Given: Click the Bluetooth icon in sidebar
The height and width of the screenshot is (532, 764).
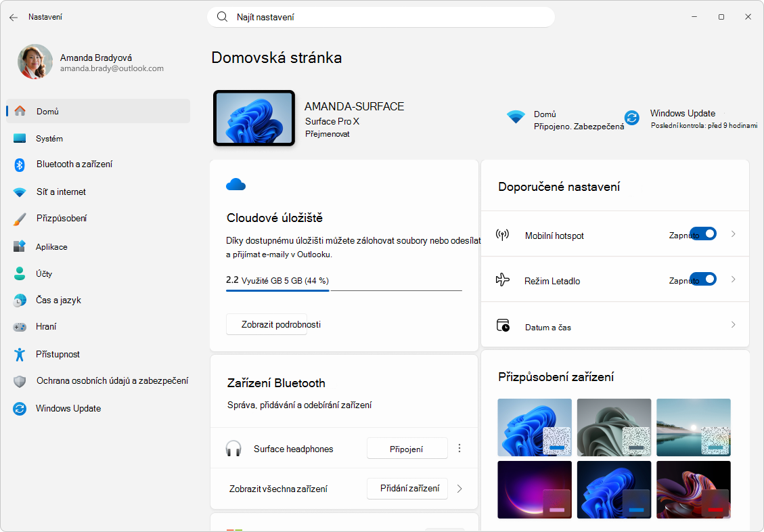Looking at the screenshot, I should click(x=20, y=164).
